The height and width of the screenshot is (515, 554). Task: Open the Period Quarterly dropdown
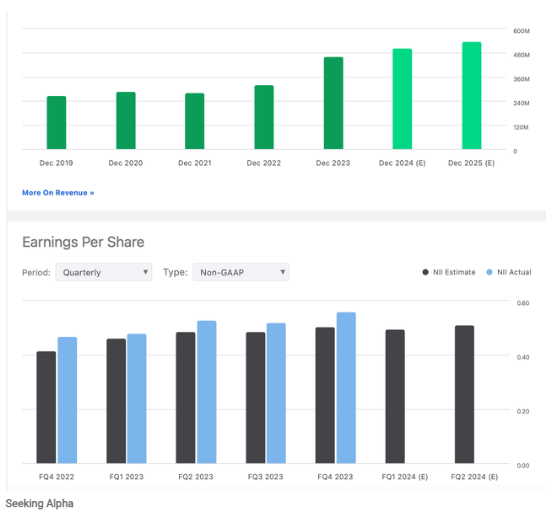(x=104, y=272)
